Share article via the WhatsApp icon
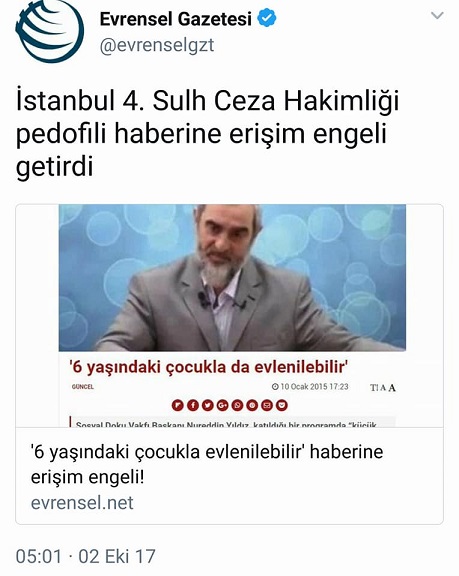 (237, 405)
